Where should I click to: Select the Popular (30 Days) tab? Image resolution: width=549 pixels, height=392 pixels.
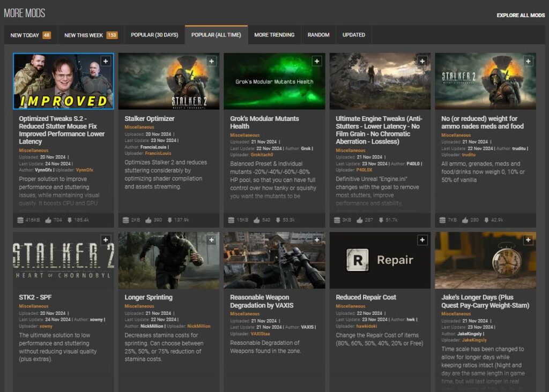point(154,35)
